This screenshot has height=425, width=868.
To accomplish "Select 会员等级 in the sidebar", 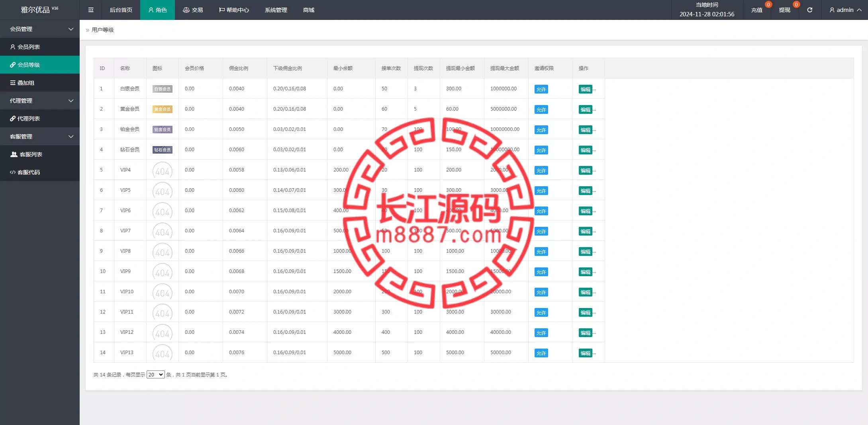I will [40, 65].
